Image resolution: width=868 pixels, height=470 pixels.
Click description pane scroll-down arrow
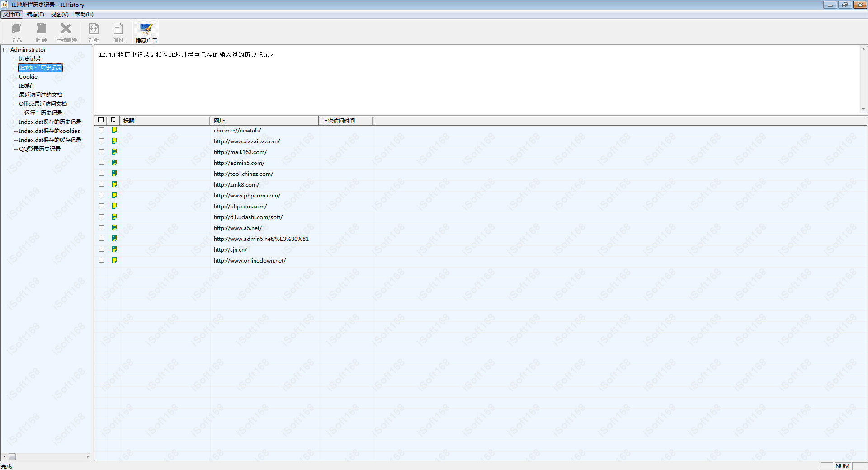863,109
